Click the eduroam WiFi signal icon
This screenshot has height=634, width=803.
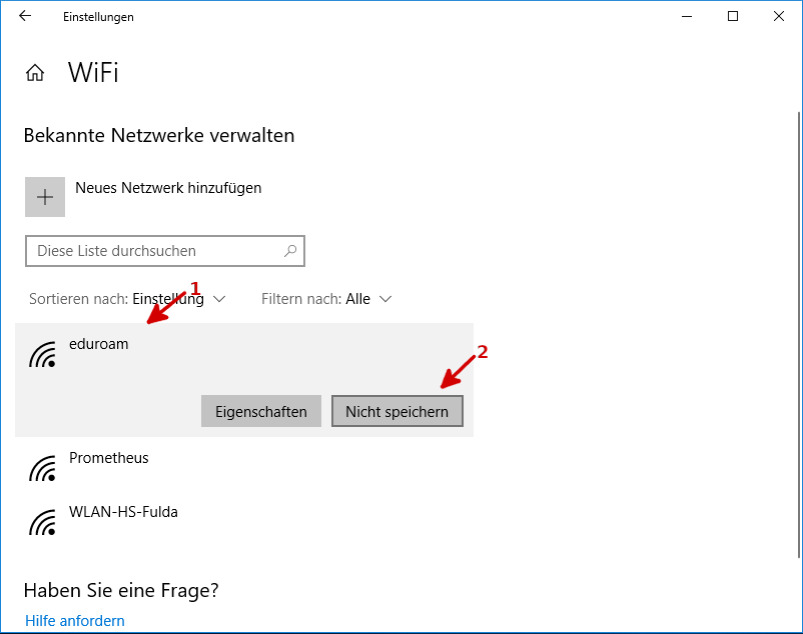(42, 353)
